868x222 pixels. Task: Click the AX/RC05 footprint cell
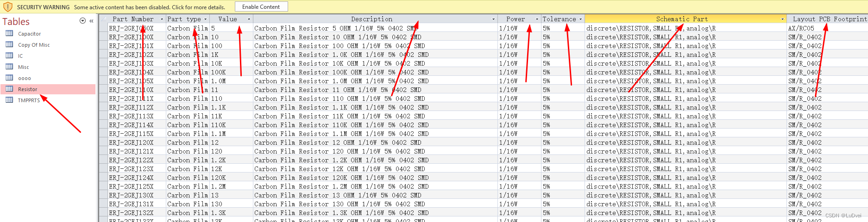coord(801,28)
